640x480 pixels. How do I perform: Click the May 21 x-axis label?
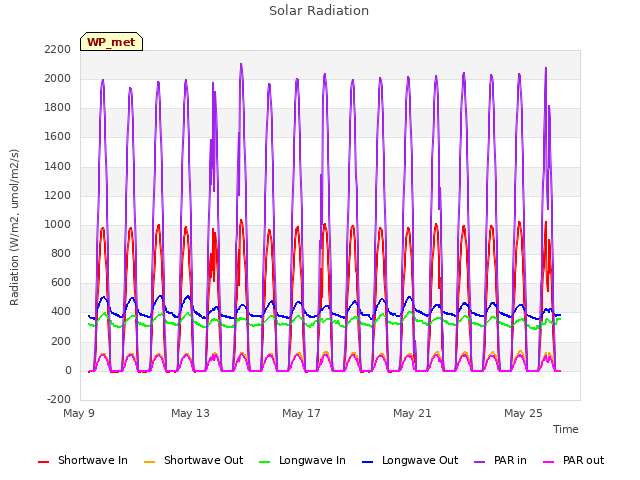point(412,413)
